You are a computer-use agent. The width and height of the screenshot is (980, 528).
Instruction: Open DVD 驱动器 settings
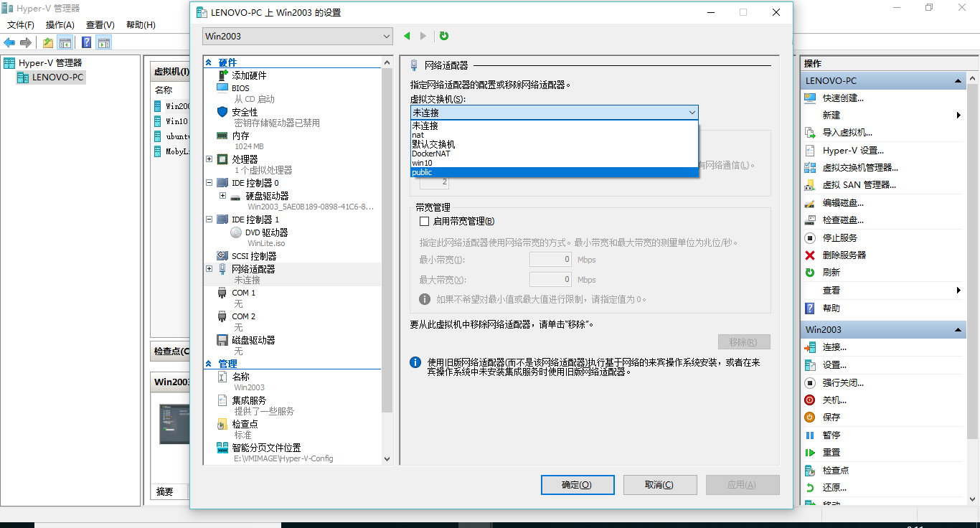click(x=266, y=232)
